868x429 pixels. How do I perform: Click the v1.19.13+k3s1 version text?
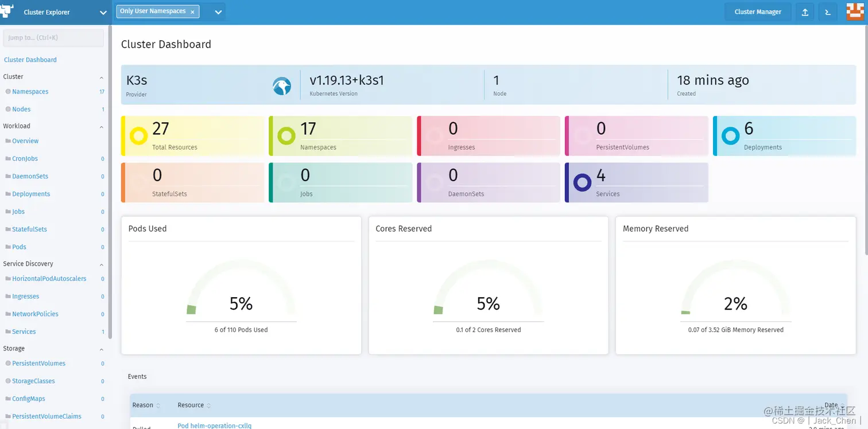[x=347, y=80]
